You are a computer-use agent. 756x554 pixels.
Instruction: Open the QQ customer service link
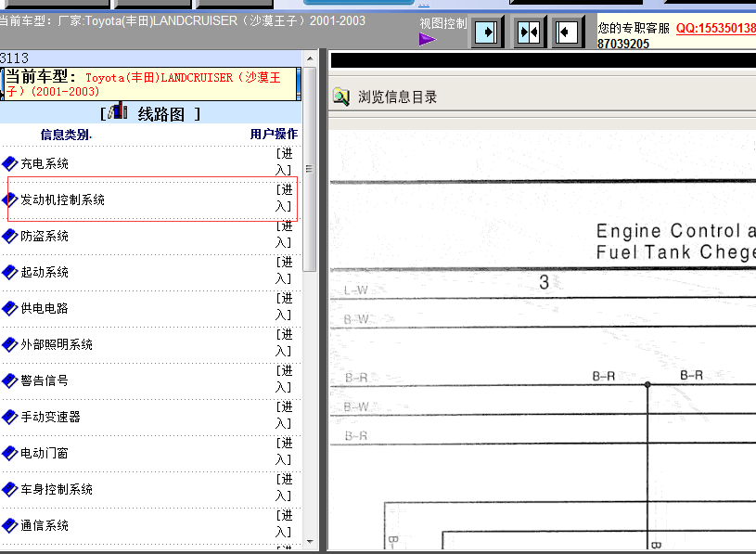click(x=715, y=28)
